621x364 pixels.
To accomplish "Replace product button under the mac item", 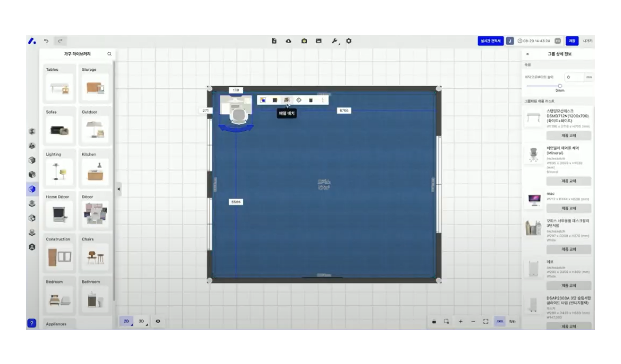I will [569, 208].
